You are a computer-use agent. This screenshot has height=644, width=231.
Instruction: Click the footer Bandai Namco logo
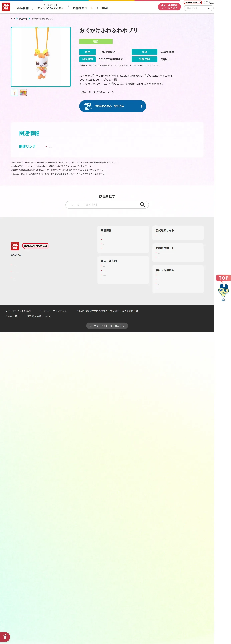[x=35, y=246]
